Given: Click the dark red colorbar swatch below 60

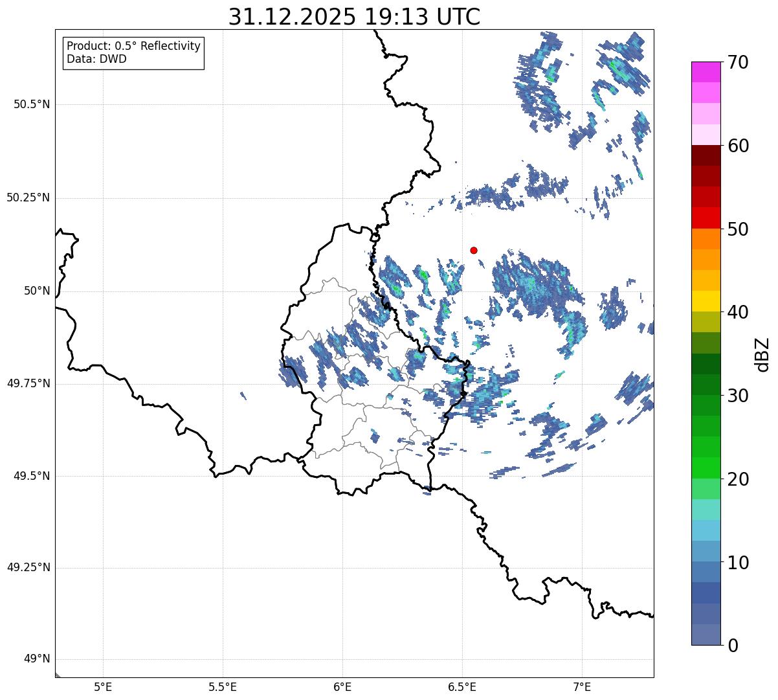Looking at the screenshot, I should pos(706,155).
